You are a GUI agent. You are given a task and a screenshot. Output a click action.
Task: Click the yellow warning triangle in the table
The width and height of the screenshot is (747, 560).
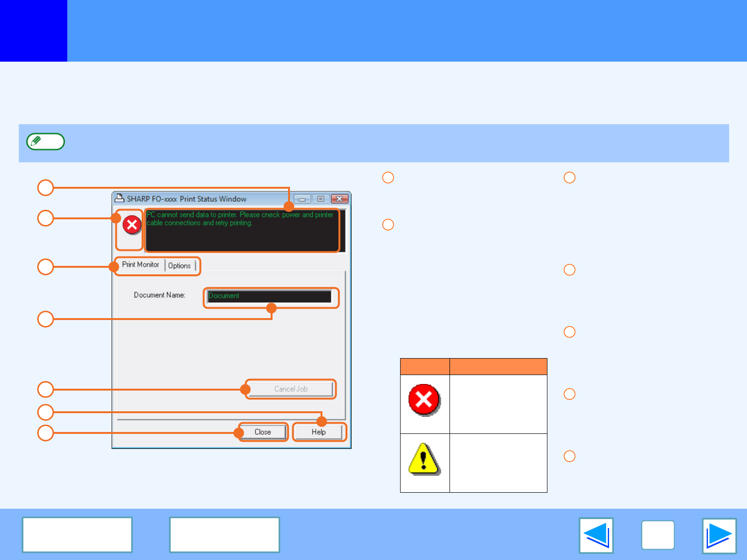click(x=424, y=459)
